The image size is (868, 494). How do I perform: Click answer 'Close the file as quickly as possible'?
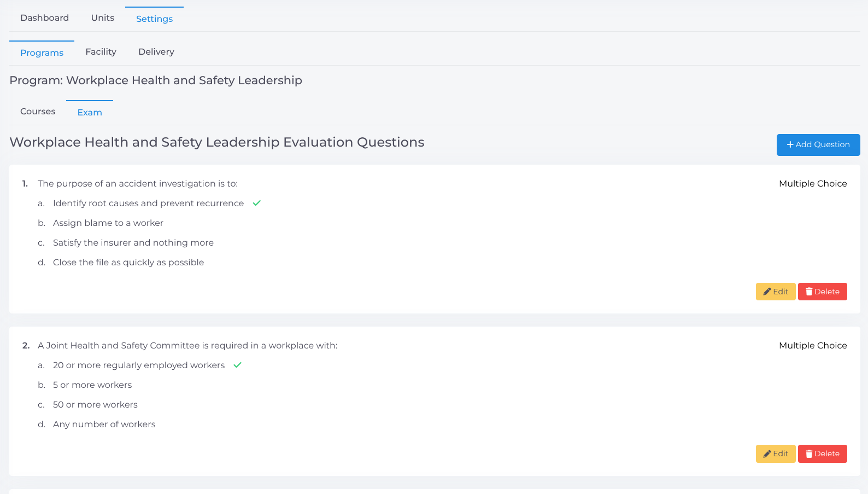pos(128,263)
